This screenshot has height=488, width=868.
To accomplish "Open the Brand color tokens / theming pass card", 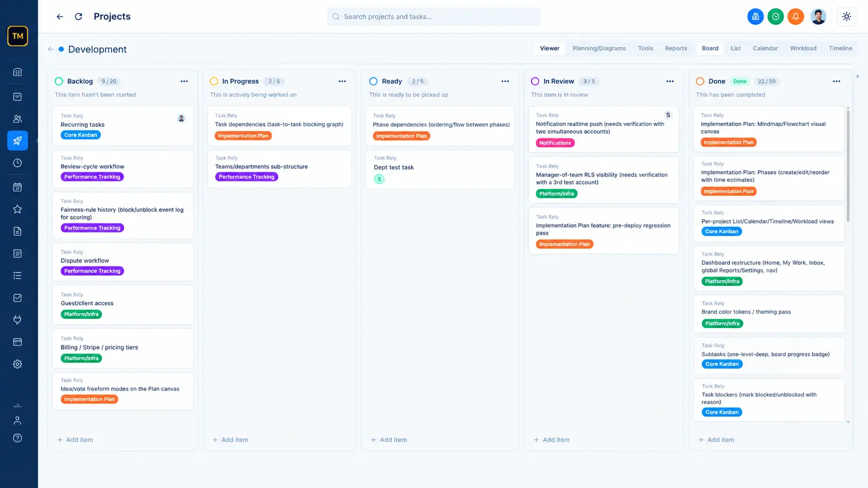I will (x=769, y=314).
